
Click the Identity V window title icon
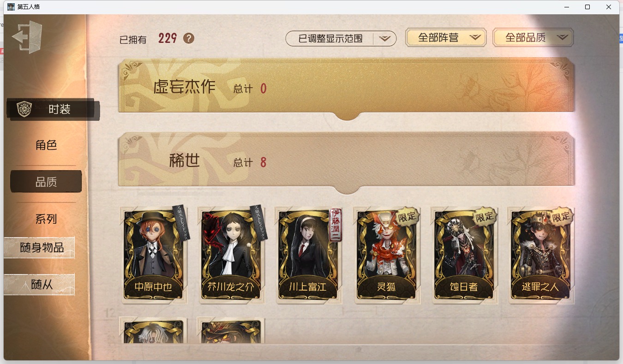tap(11, 7)
